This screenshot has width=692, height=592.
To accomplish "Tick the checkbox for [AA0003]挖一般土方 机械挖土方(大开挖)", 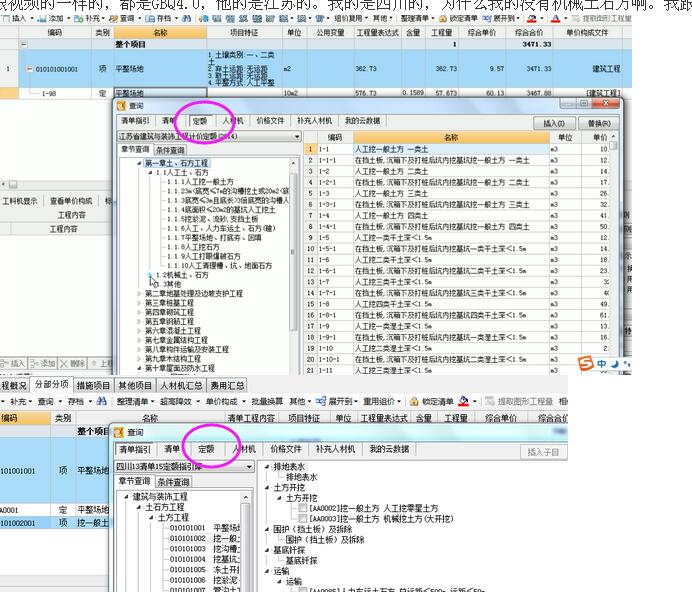I will point(303,518).
